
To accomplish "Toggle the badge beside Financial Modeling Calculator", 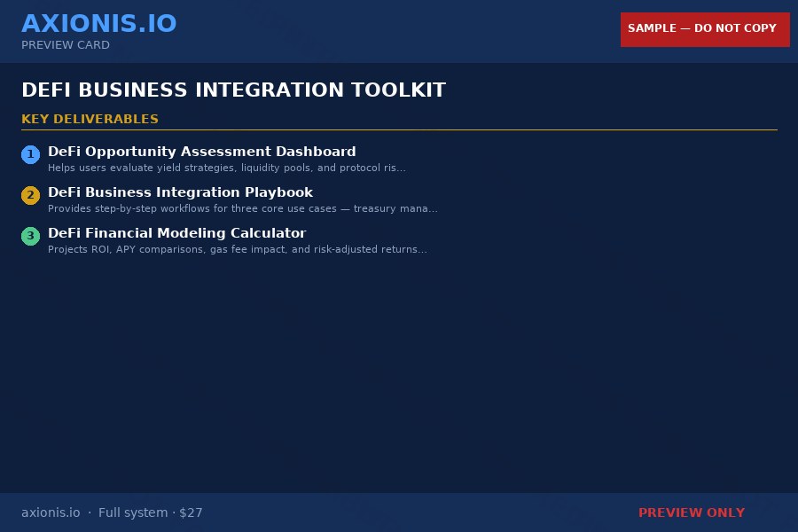I will [30, 236].
